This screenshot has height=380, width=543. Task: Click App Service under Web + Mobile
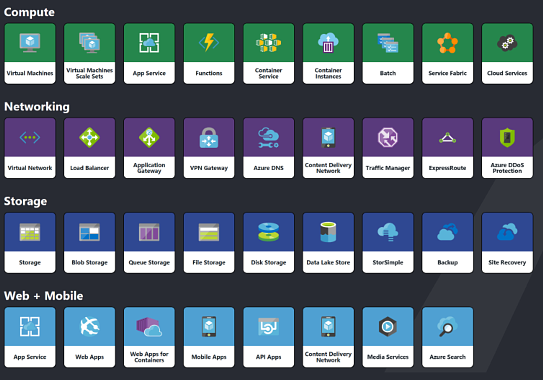click(x=30, y=337)
